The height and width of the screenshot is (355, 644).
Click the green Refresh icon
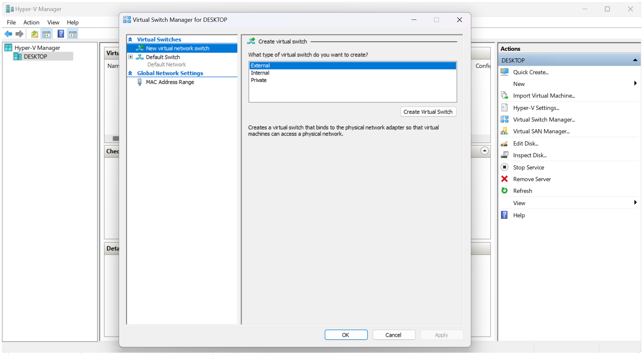[x=504, y=191]
